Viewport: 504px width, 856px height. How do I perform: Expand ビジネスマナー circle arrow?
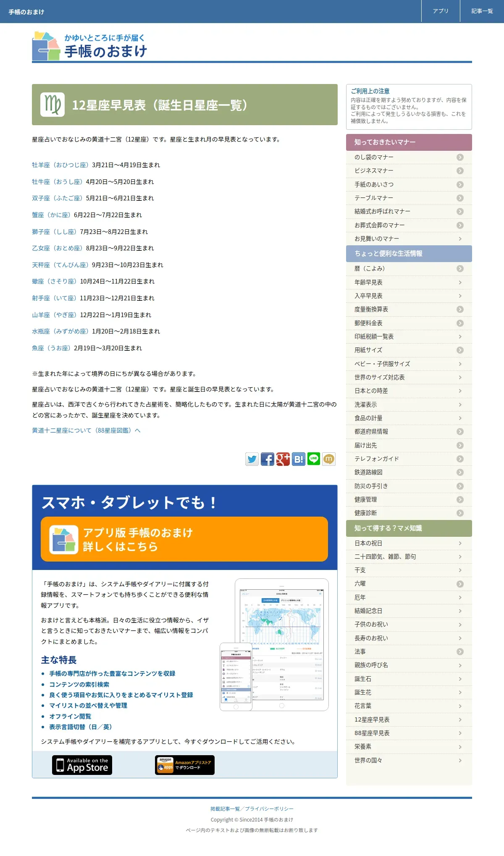coord(460,171)
